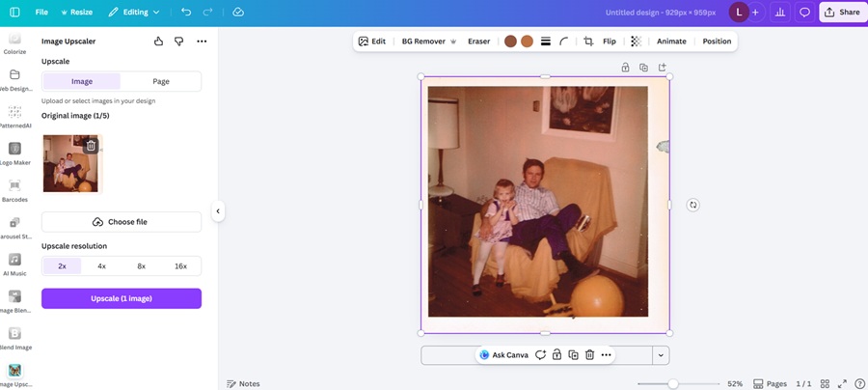Select the Eraser tool
The height and width of the screenshot is (390, 868).
[x=478, y=41]
